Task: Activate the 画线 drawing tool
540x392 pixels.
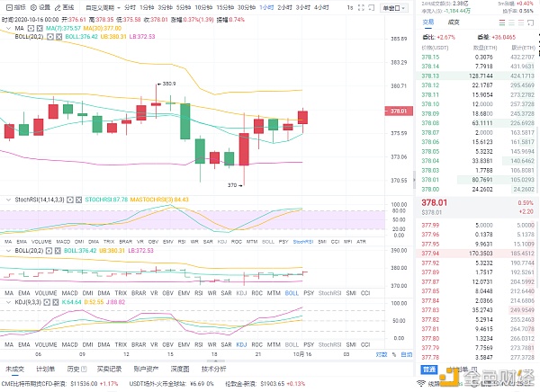Action: point(65,7)
